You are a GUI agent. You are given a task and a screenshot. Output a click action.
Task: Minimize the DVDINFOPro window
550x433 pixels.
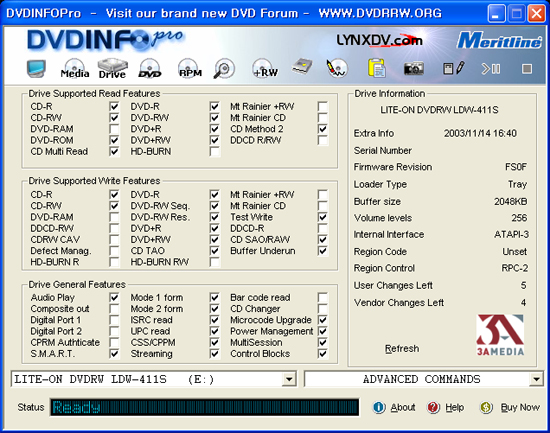point(496,14)
